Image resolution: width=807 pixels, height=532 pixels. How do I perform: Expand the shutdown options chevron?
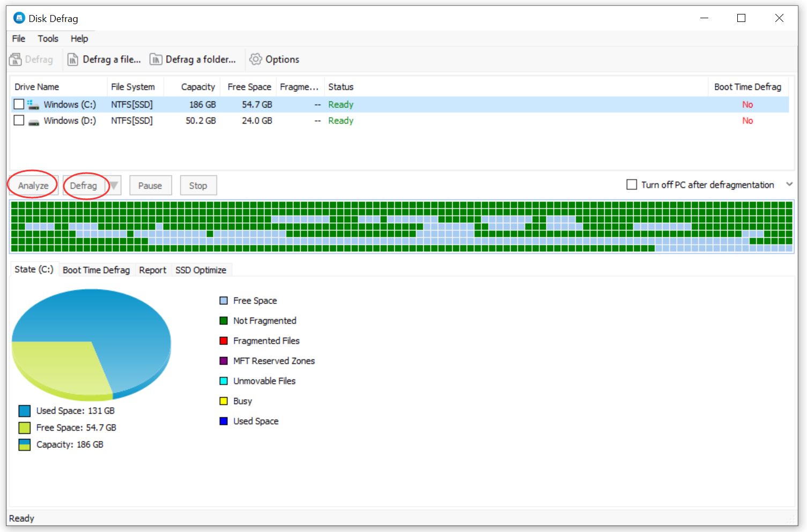coord(789,184)
